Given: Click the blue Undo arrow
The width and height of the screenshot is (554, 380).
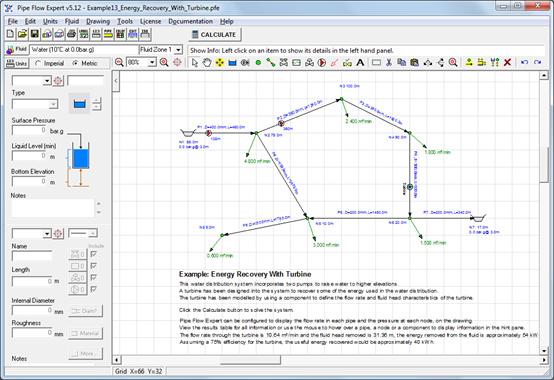Looking at the screenshot, I should 525,63.
